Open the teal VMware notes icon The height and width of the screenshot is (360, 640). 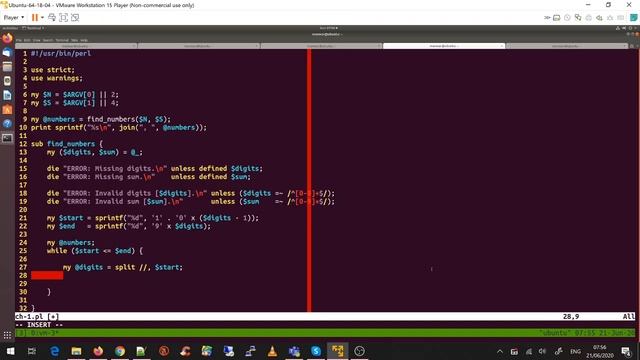point(633,18)
